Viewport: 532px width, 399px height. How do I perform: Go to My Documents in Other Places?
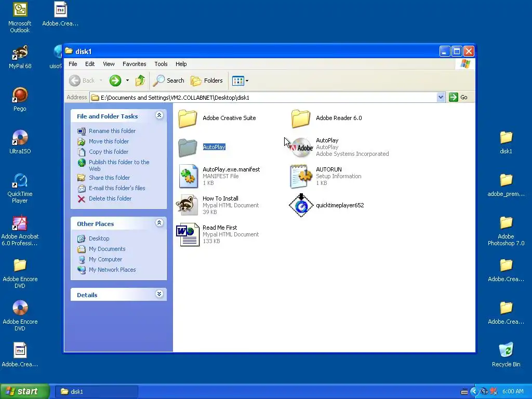pos(107,249)
